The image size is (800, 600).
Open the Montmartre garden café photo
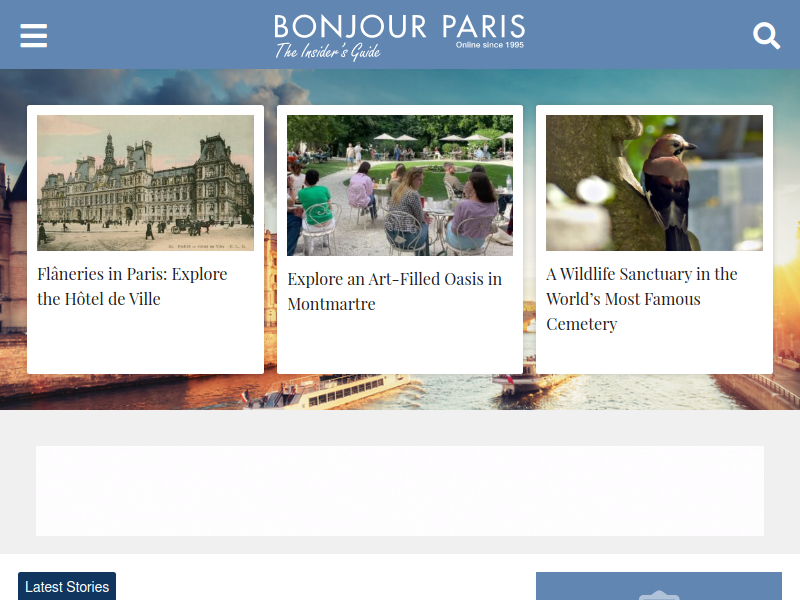point(399,185)
